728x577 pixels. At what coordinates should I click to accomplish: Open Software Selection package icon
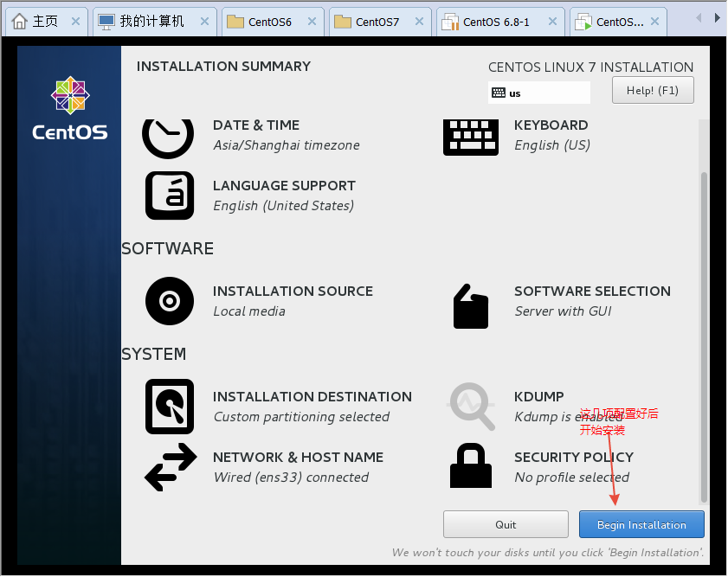click(x=470, y=306)
